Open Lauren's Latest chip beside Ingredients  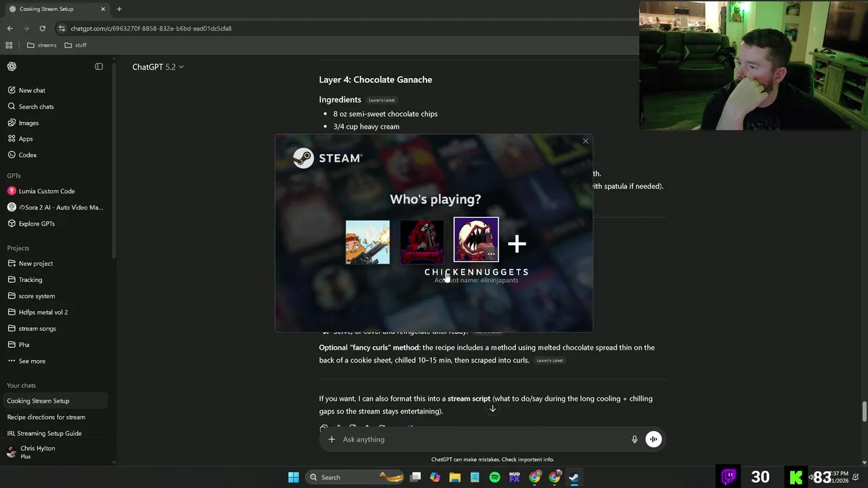pos(381,100)
